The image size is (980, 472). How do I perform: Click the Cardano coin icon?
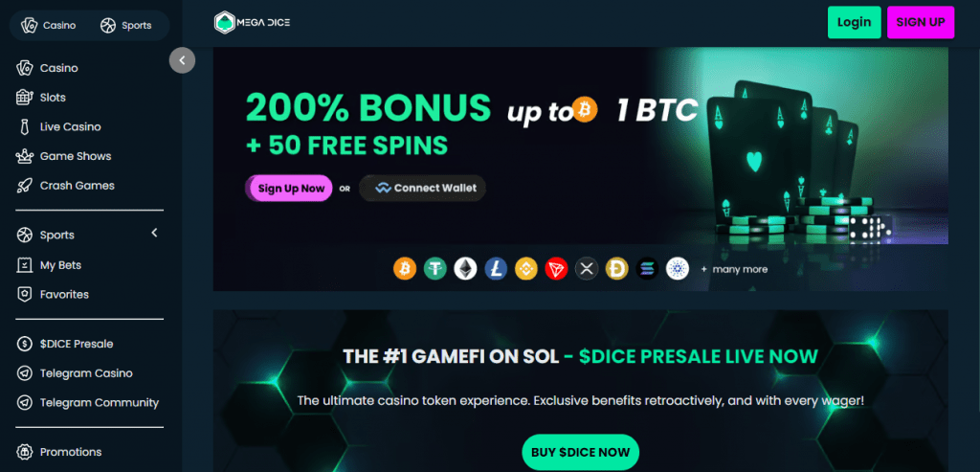[678, 269]
